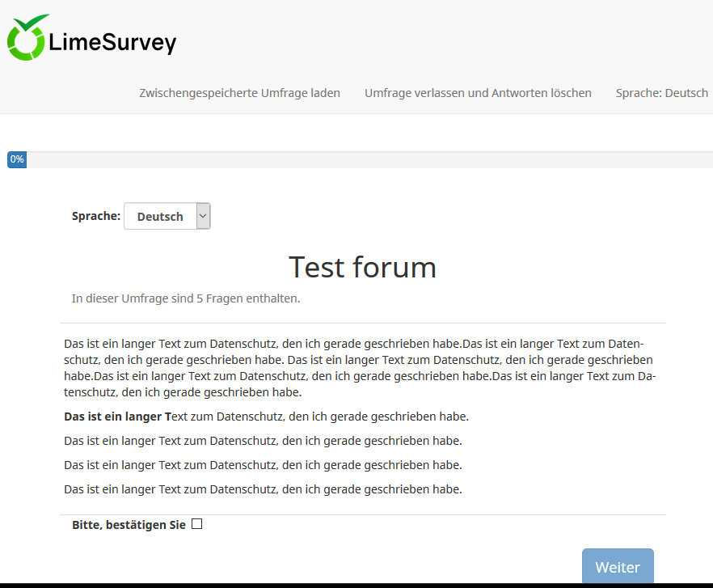
Task: Click the language selector's chevron arrow
Action: click(x=203, y=216)
